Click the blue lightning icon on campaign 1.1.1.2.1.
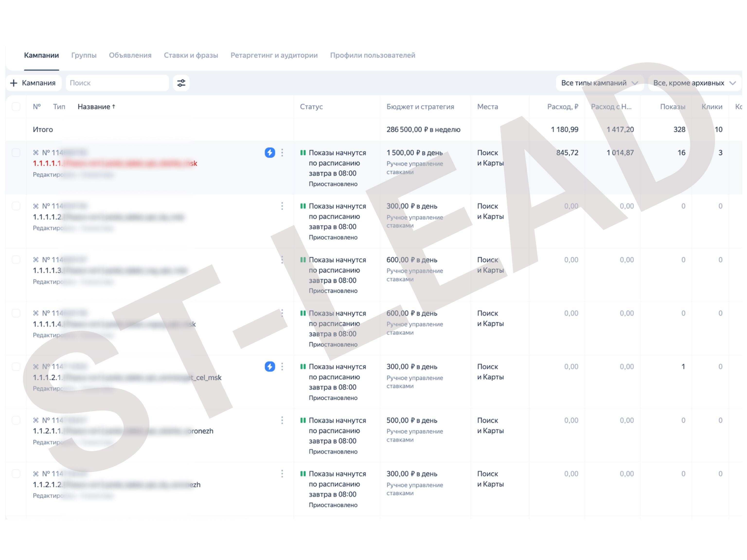The width and height of the screenshot is (747, 560). coord(269,367)
